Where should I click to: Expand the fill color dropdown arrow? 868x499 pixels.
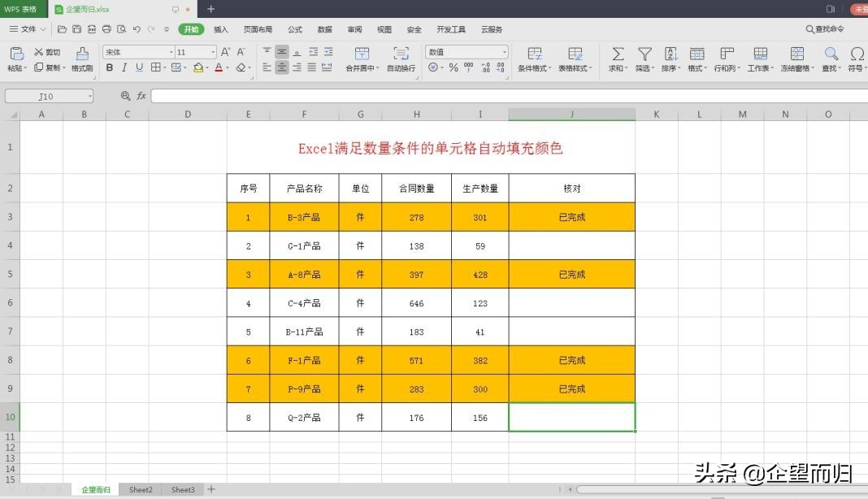tap(207, 68)
